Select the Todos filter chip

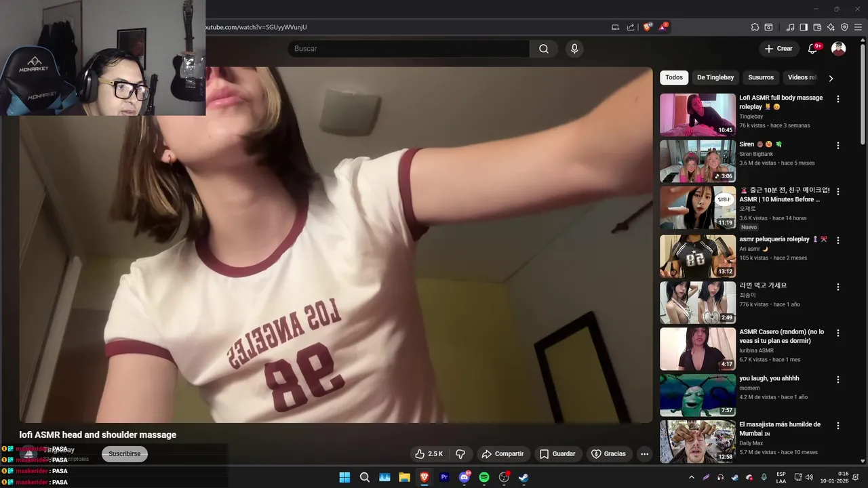click(674, 77)
